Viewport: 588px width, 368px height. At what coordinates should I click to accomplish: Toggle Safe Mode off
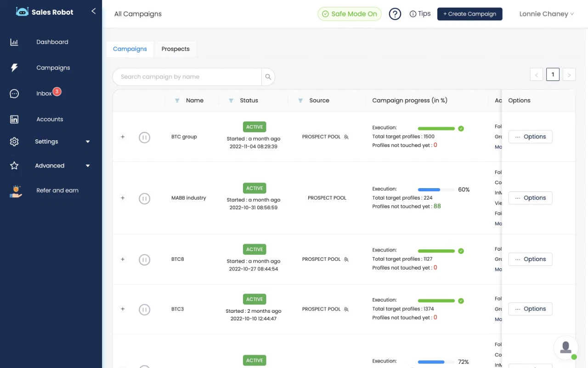click(x=350, y=14)
